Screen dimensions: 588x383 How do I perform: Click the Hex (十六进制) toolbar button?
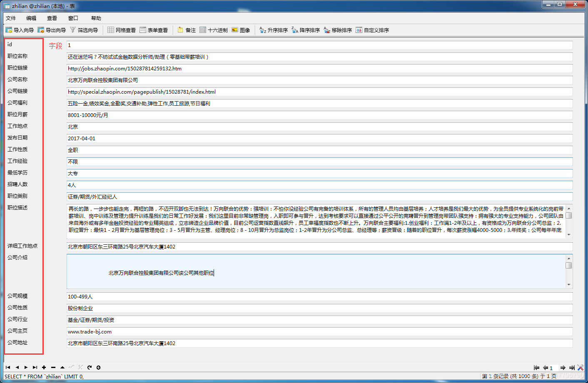pos(214,30)
